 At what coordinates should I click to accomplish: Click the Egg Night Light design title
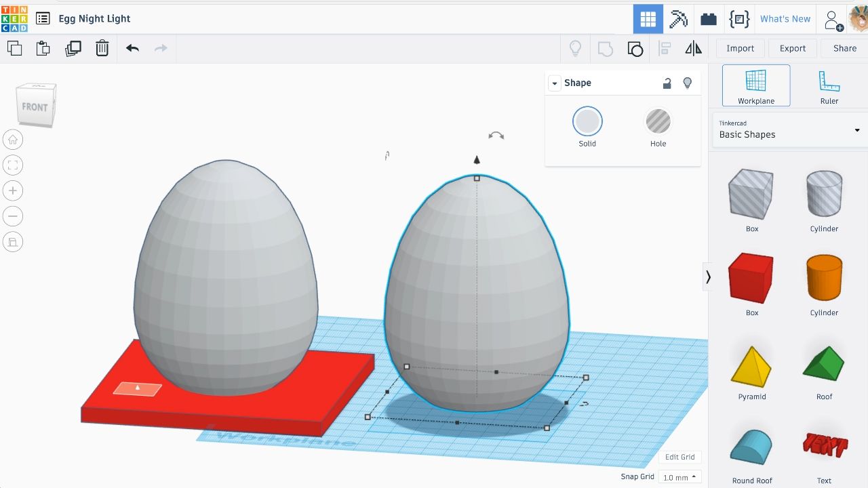coord(94,19)
